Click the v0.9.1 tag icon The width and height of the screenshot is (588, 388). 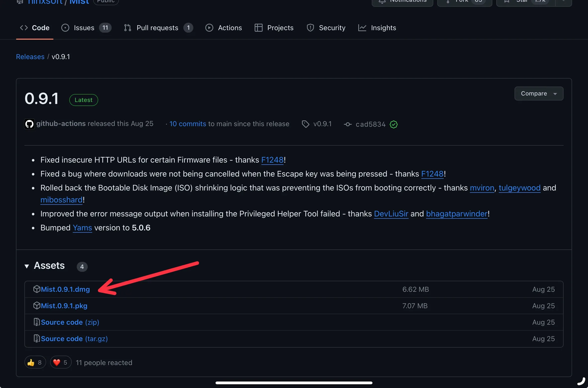click(x=305, y=124)
